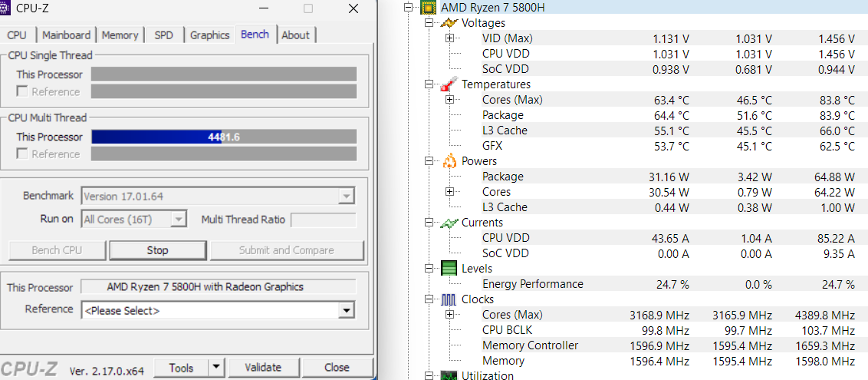Click the This Processor name field

pyautogui.click(x=219, y=287)
